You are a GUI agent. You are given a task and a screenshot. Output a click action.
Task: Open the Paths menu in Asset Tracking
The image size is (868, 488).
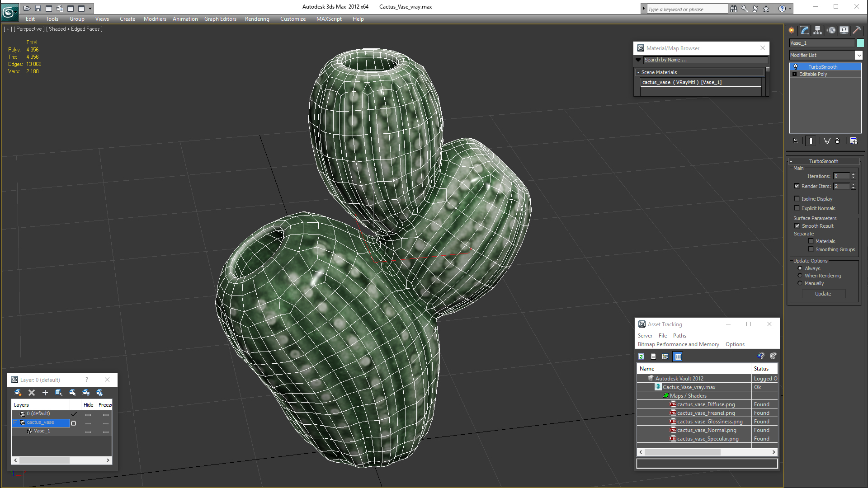(x=679, y=336)
